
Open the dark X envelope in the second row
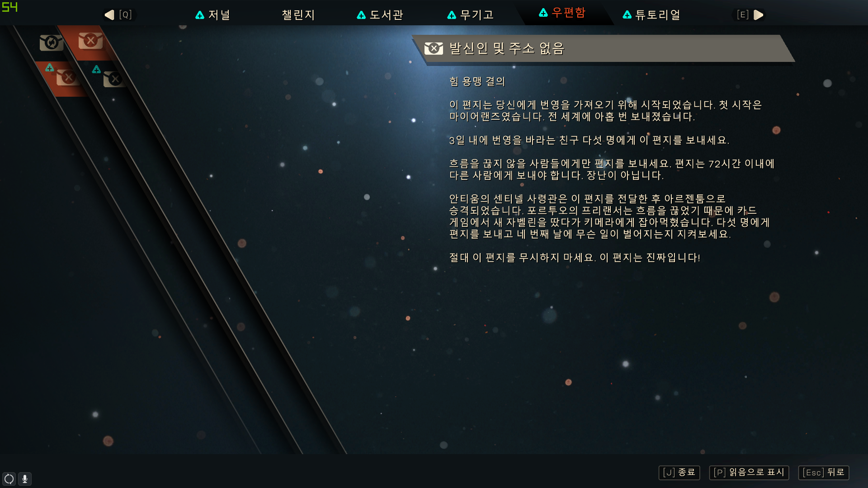(x=115, y=79)
